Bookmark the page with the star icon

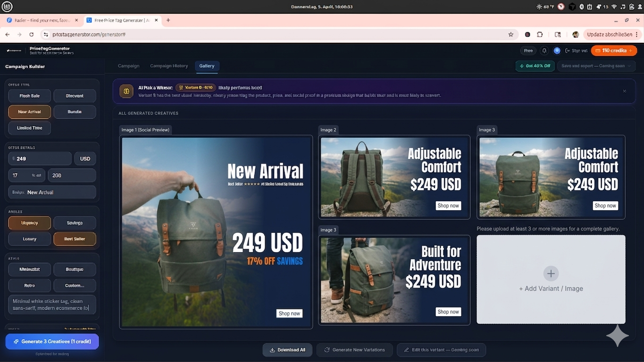(510, 34)
